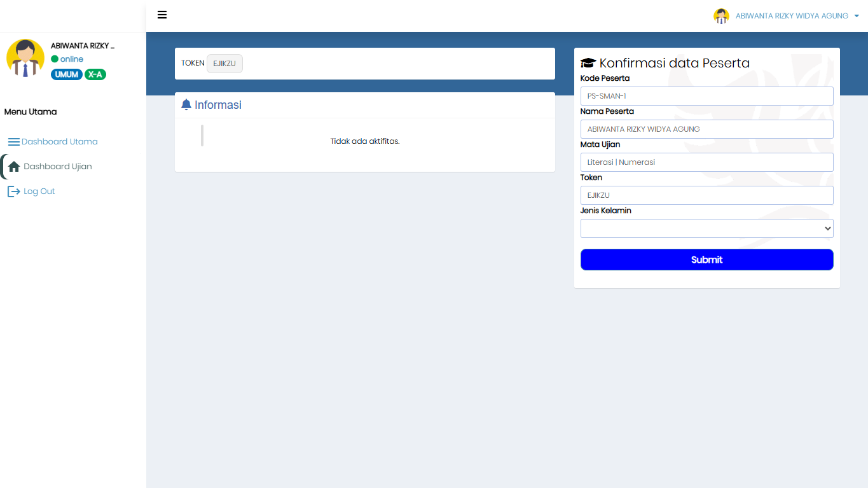Click the green X-A class badge
868x488 pixels.
click(95, 74)
